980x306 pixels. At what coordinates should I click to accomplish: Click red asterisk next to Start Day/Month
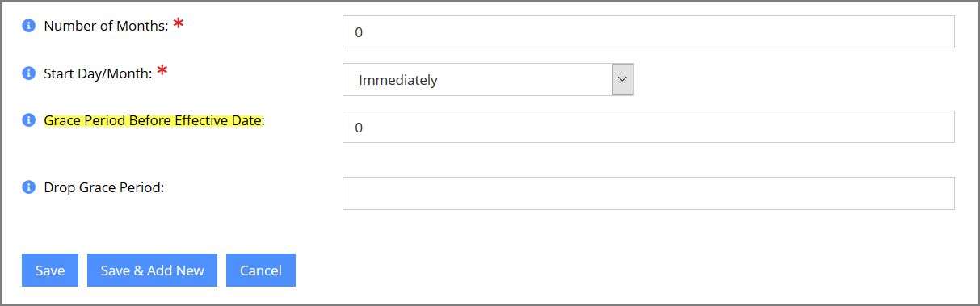tap(162, 71)
